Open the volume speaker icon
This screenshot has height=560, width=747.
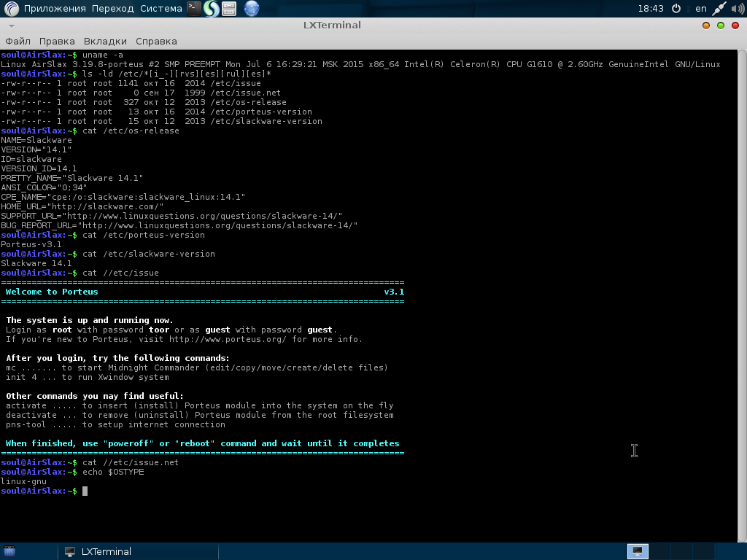click(738, 8)
